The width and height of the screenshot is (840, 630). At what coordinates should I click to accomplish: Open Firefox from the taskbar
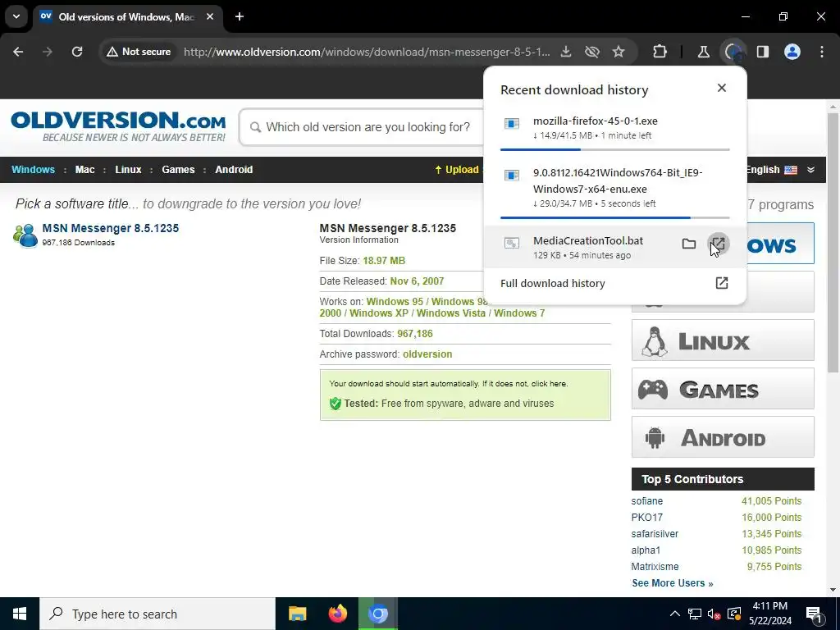pyautogui.click(x=337, y=614)
